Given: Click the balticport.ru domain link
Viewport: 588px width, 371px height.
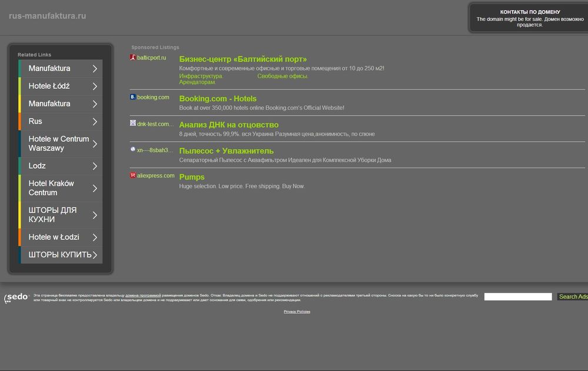Looking at the screenshot, I should click(152, 58).
